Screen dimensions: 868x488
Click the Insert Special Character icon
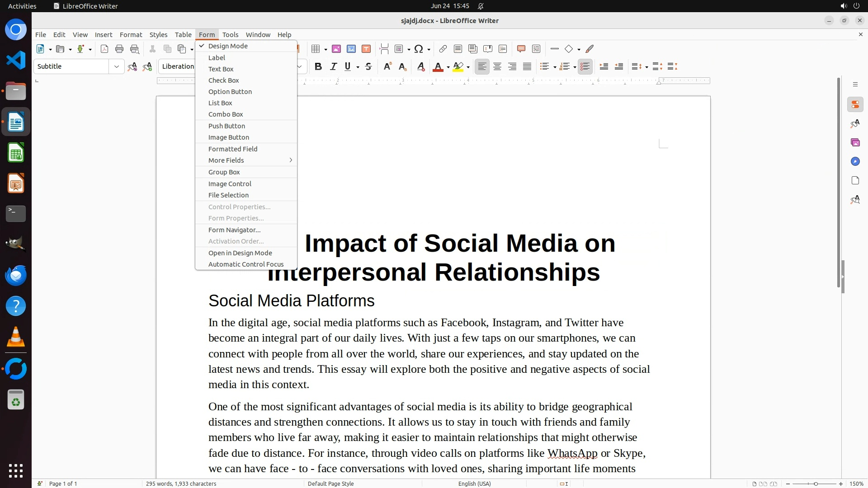point(419,49)
